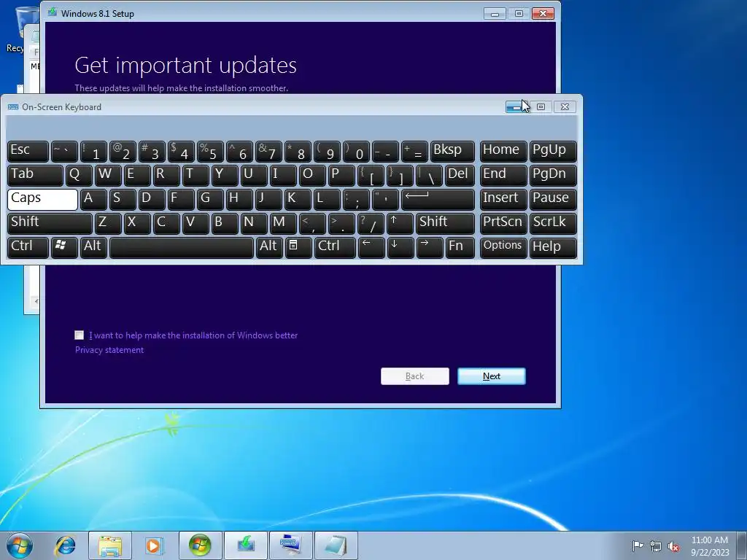
Task: Click the Windows logo key on the keyboard
Action: [64, 247]
